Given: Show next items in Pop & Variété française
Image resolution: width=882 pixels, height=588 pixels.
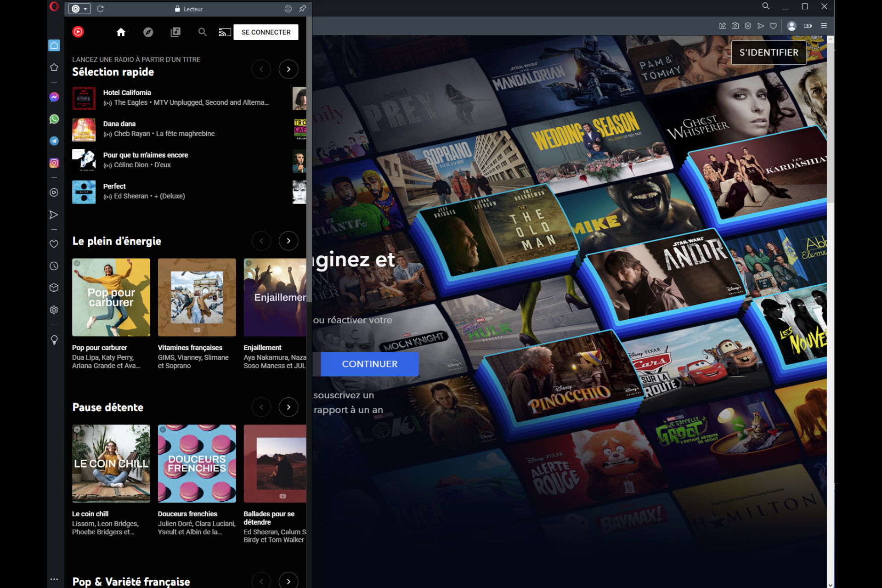Looking at the screenshot, I should click(x=288, y=581).
